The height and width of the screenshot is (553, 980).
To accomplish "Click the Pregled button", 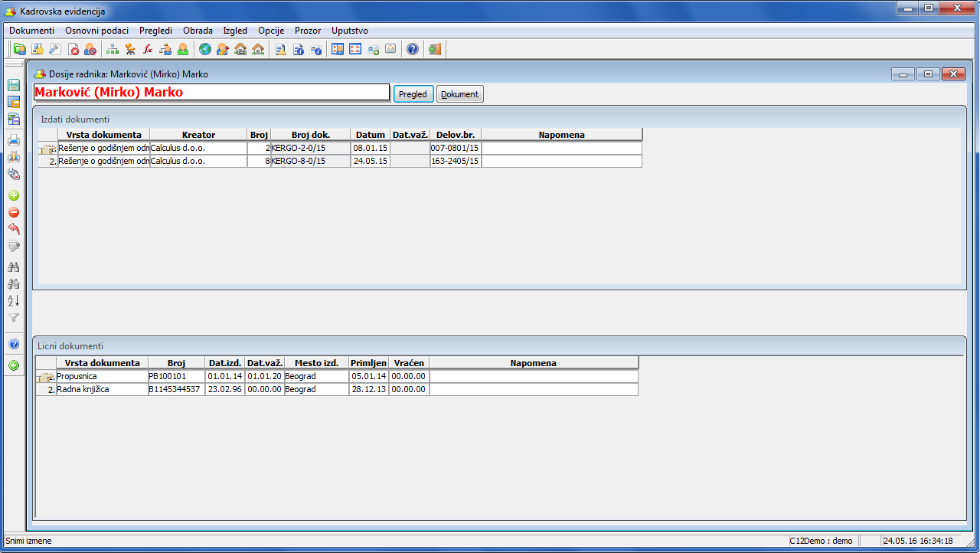I will pos(413,94).
